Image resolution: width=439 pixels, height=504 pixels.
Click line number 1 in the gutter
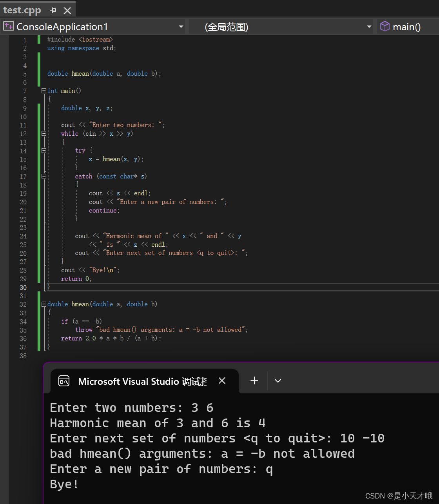click(x=25, y=40)
